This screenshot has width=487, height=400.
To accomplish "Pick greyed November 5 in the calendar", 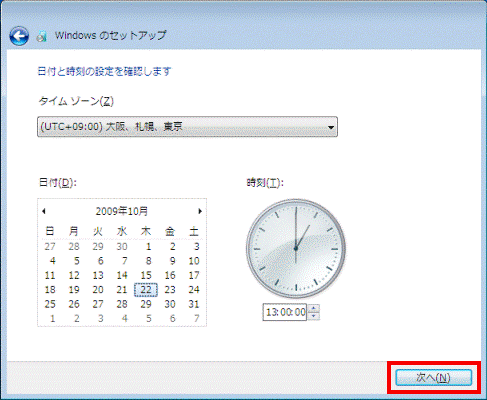I will 148,318.
